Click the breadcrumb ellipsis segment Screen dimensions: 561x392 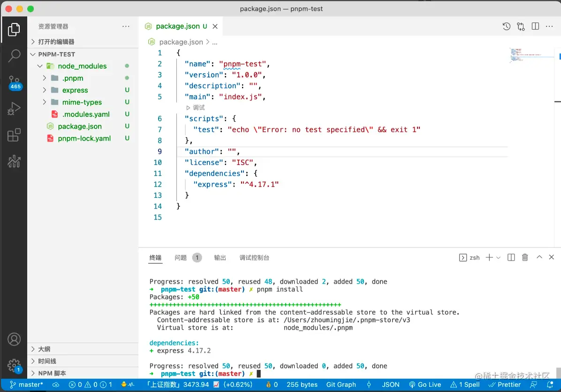pos(215,42)
